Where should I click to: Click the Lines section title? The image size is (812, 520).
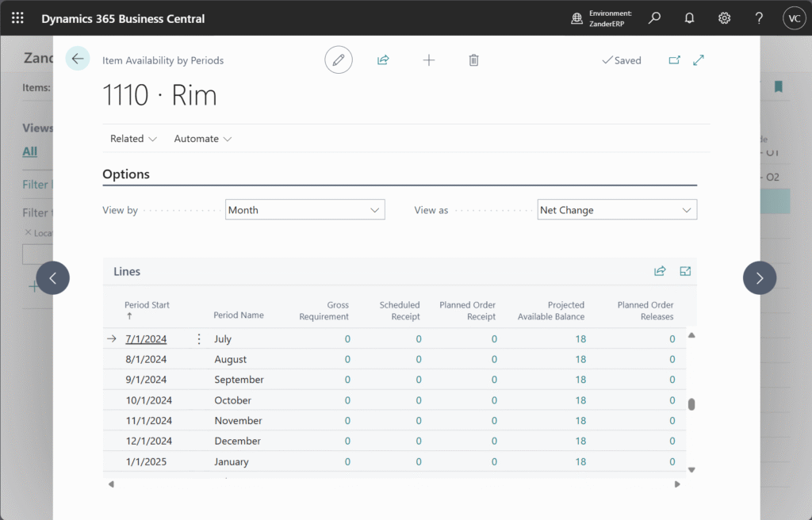click(x=127, y=271)
